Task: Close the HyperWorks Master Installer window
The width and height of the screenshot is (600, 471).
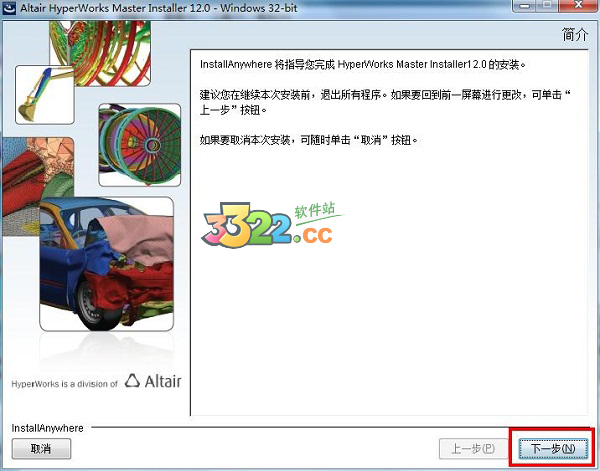Action: (x=579, y=6)
